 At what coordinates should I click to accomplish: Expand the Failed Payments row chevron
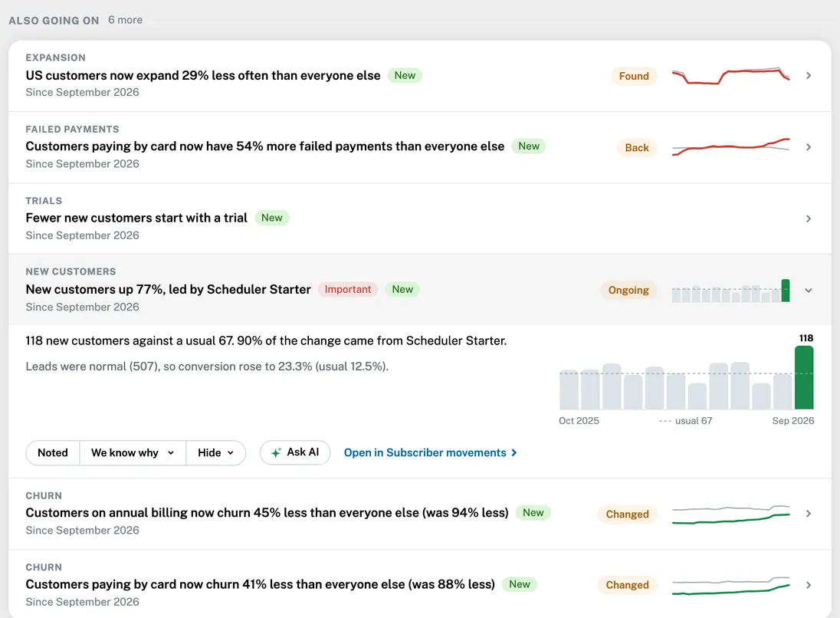coord(809,147)
